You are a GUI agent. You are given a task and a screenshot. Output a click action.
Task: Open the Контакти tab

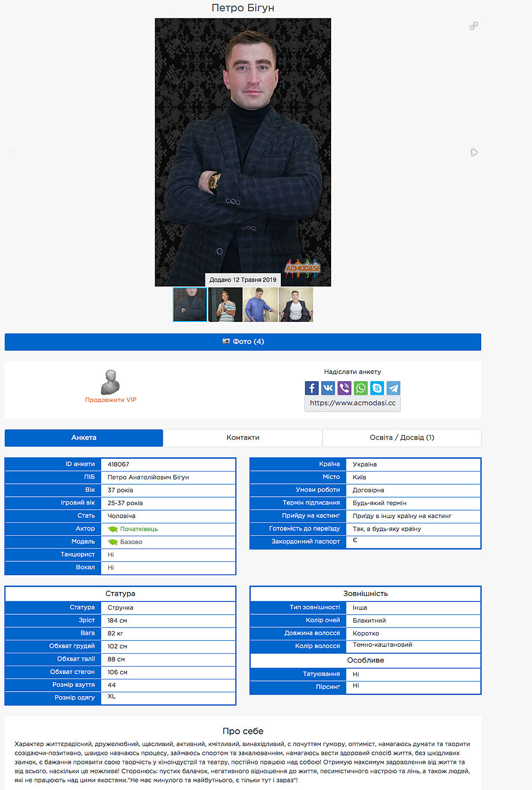point(243,438)
